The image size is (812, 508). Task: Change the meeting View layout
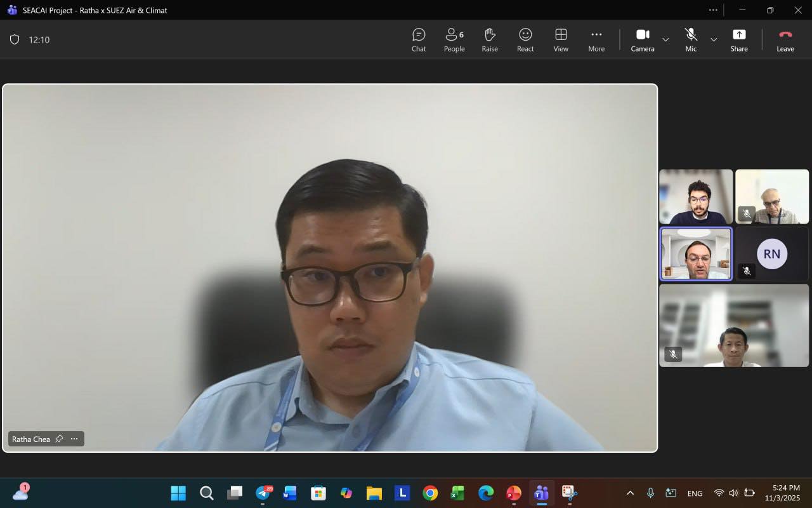[561, 39]
